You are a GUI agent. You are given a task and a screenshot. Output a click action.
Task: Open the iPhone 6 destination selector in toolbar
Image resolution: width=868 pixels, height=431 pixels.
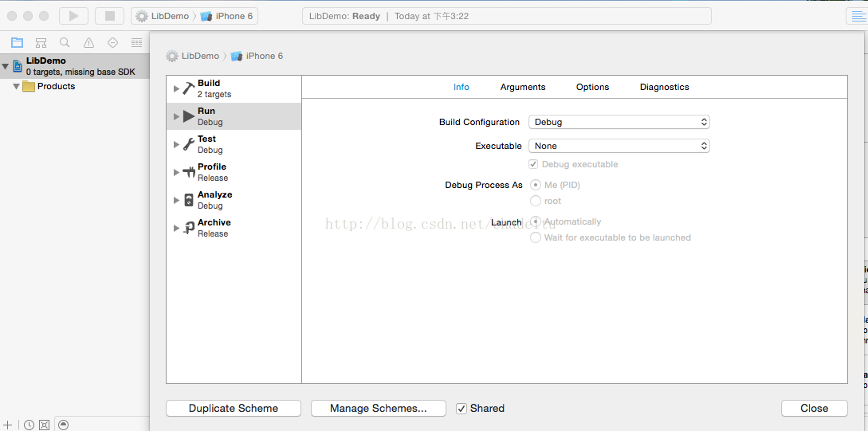click(x=227, y=16)
